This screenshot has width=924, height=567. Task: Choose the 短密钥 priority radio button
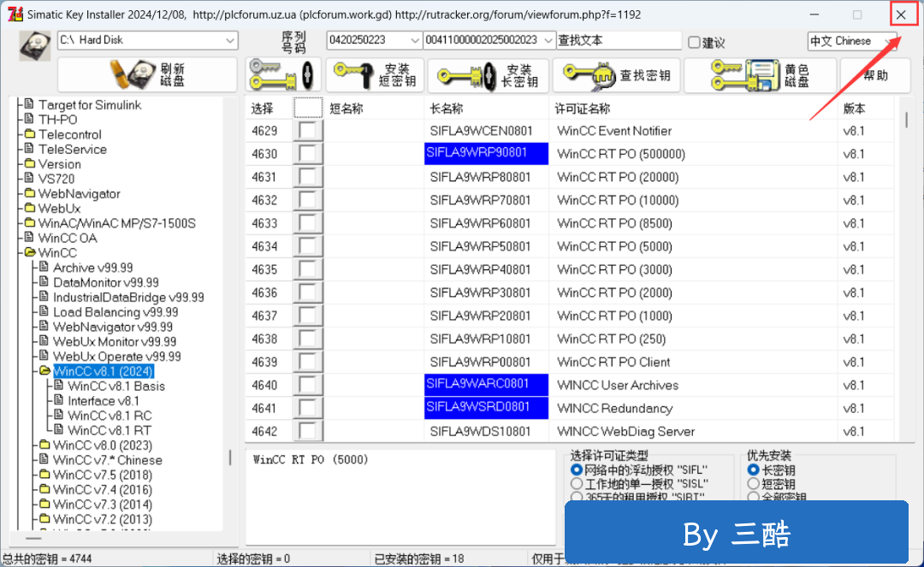753,484
